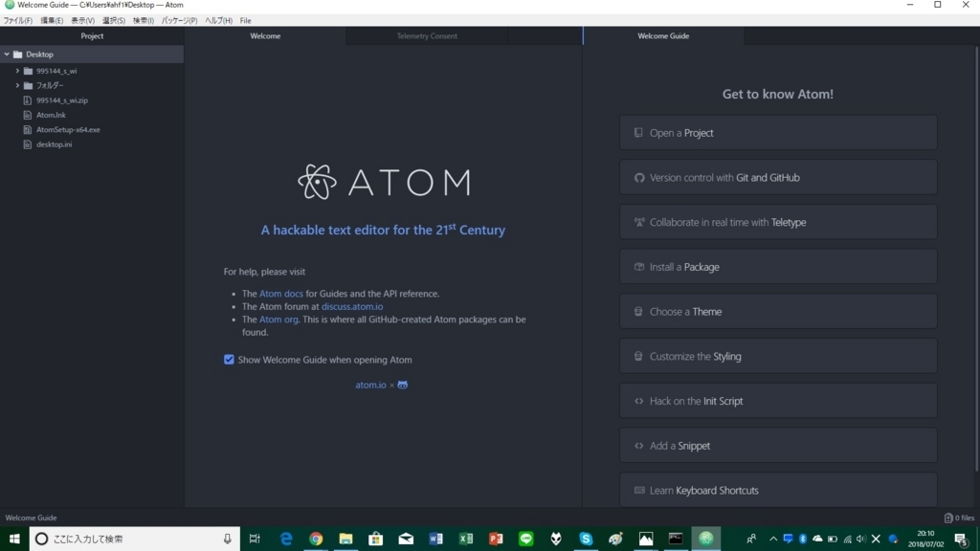Open Task View on the taskbar

tap(255, 539)
